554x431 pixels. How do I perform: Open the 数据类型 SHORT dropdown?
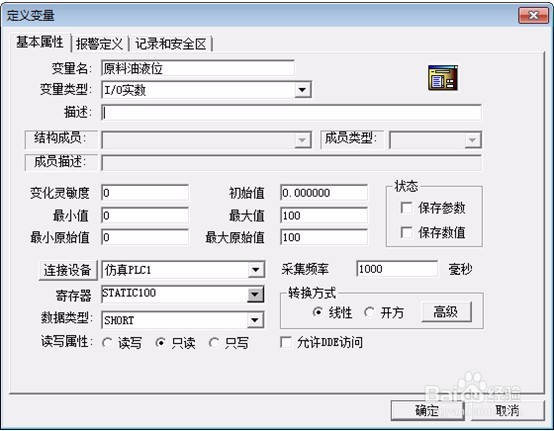click(256, 320)
